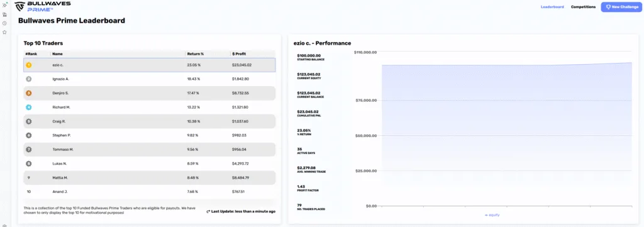This screenshot has width=644, height=227.
Task: Click the $2,279.08 avg. winning trade stat
Action: coord(311,169)
